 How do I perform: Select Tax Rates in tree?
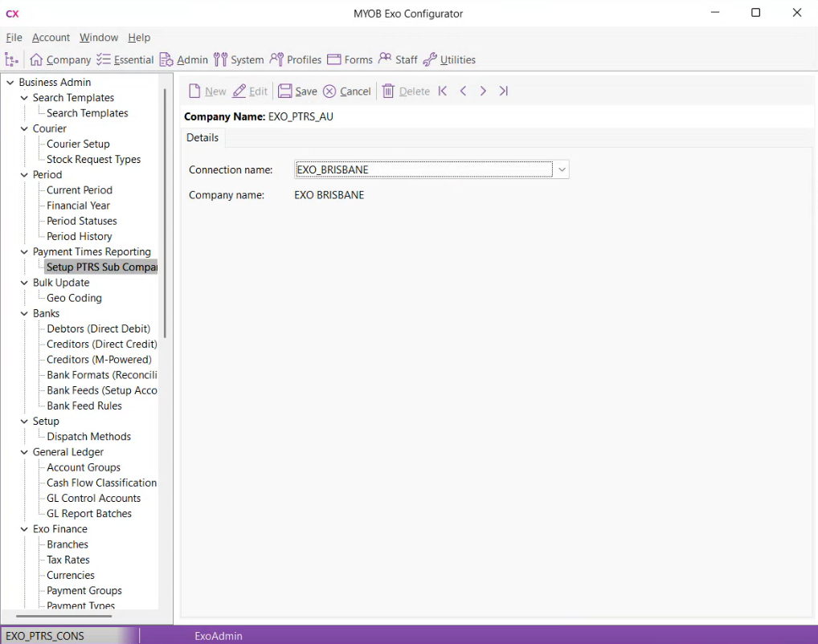click(x=68, y=560)
